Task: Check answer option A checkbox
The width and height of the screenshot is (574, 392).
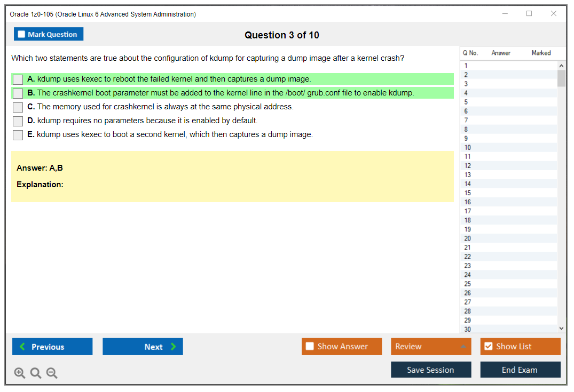Action: click(17, 79)
